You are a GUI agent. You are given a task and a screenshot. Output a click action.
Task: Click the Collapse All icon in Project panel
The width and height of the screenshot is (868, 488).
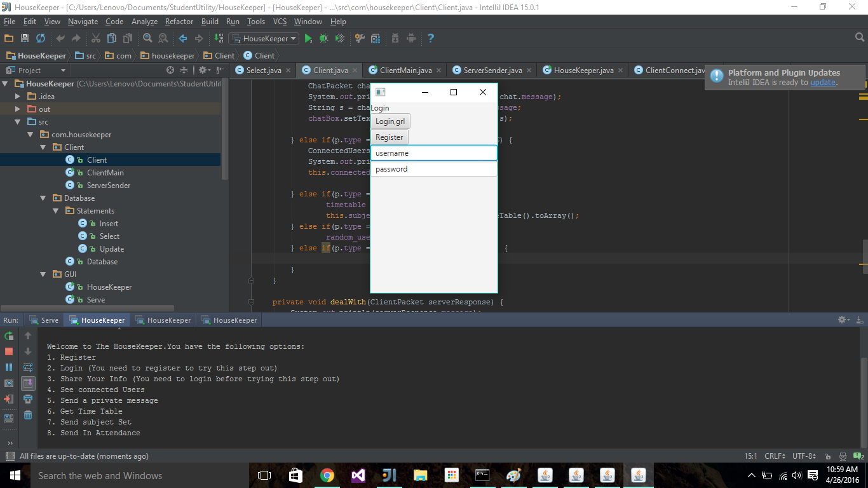(x=184, y=70)
